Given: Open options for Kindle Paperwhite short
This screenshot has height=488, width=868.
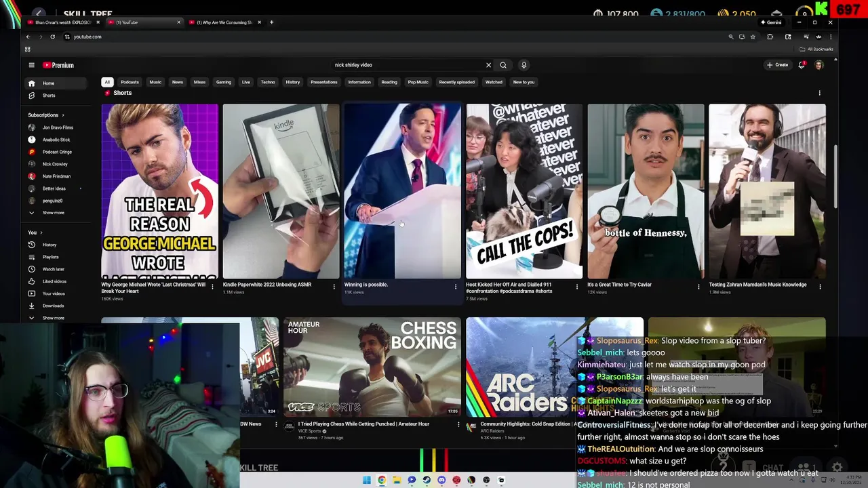Looking at the screenshot, I should point(334,287).
